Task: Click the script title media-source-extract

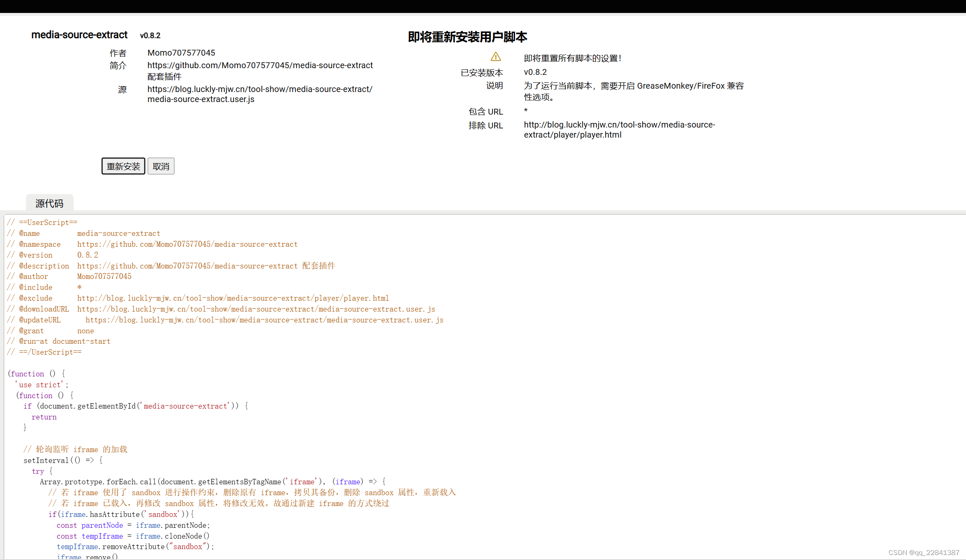Action: pyautogui.click(x=79, y=35)
